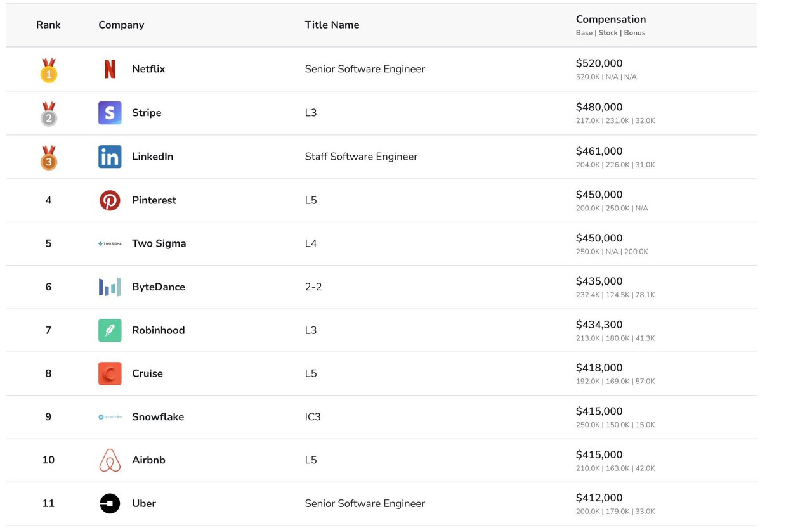Click the Uber logo icon
The height and width of the screenshot is (528, 812).
[110, 503]
